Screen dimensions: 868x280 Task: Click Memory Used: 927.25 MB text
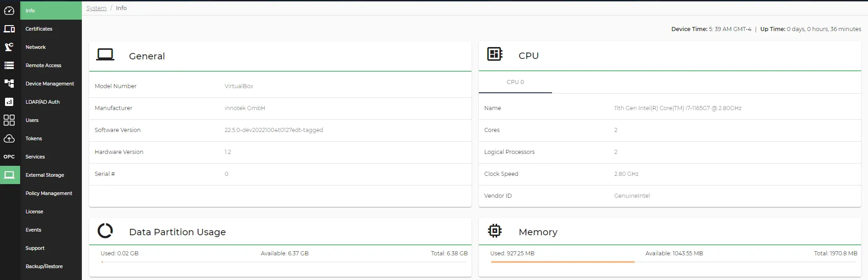[512, 254]
